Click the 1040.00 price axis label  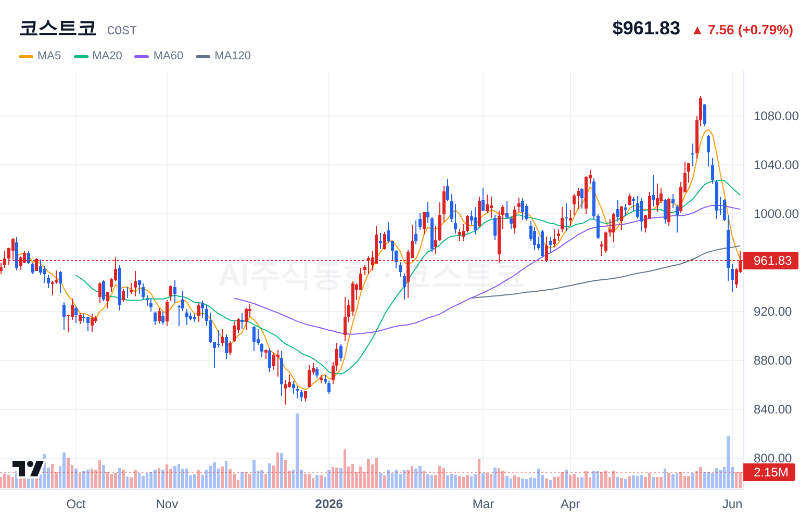(776, 165)
